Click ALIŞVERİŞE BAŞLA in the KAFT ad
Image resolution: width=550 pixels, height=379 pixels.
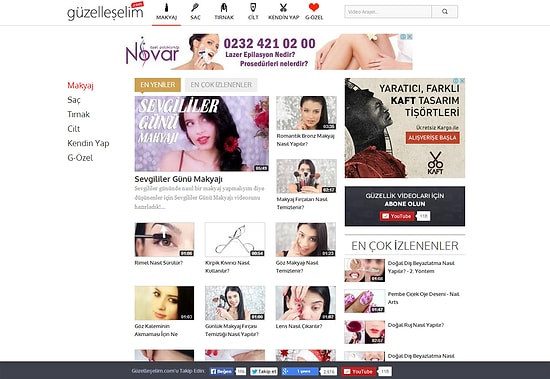pyautogui.click(x=432, y=138)
